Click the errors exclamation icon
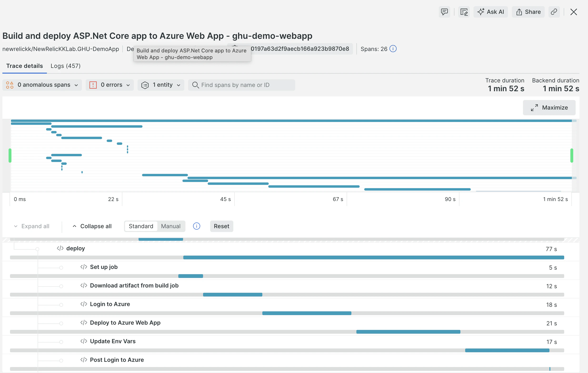 pyautogui.click(x=93, y=85)
